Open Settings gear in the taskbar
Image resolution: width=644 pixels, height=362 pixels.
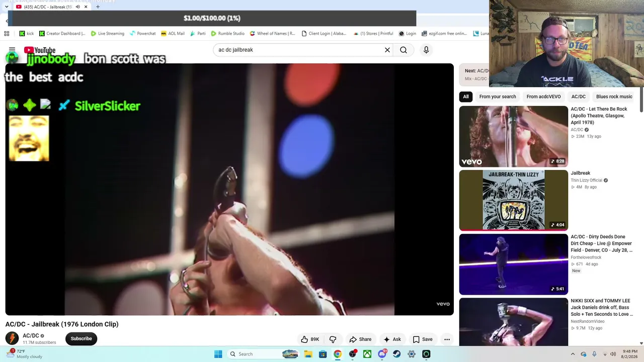[412, 354]
